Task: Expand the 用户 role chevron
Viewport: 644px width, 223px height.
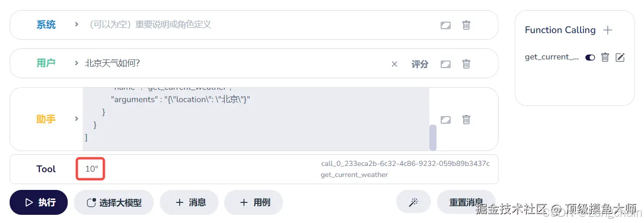Action: 76,63
